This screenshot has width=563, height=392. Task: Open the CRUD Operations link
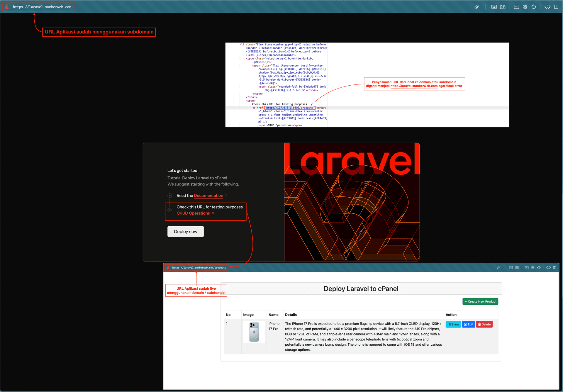(x=193, y=213)
